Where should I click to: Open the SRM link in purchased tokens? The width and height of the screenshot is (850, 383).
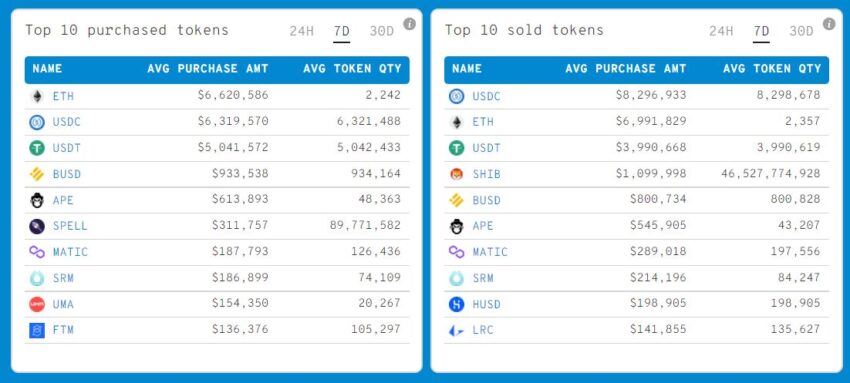point(63,278)
